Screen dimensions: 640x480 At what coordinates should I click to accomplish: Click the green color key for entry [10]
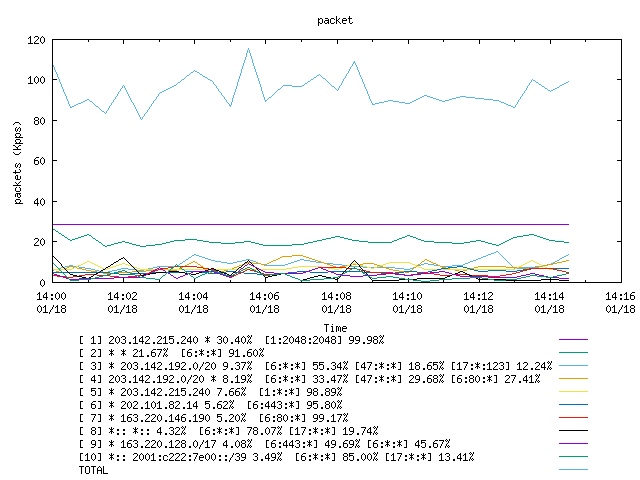pyautogui.click(x=573, y=457)
